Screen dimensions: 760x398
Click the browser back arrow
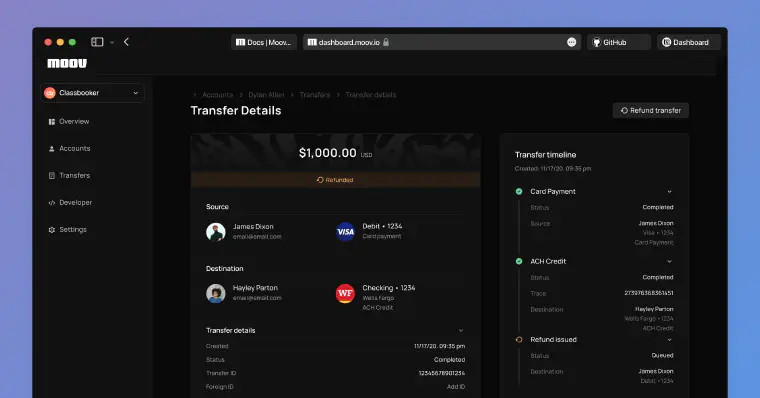127,42
